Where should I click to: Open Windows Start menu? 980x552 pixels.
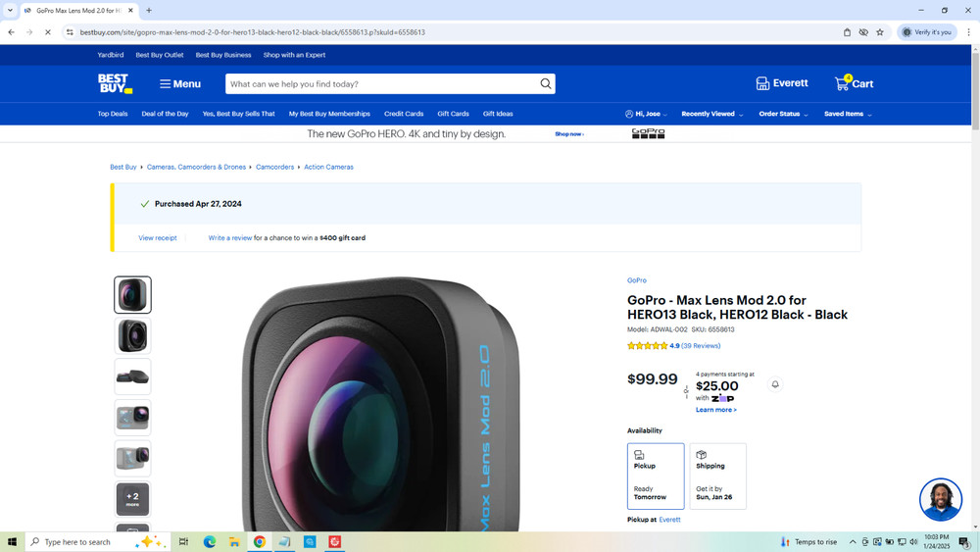[12, 542]
